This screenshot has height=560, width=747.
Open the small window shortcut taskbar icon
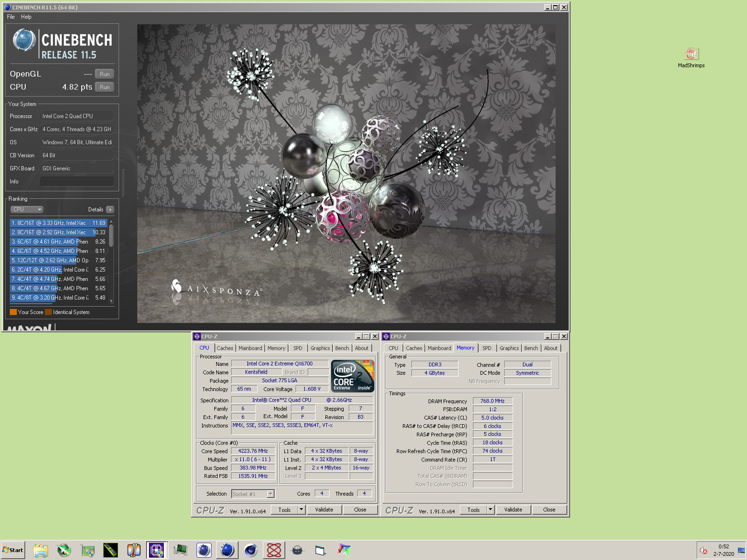coord(320,550)
